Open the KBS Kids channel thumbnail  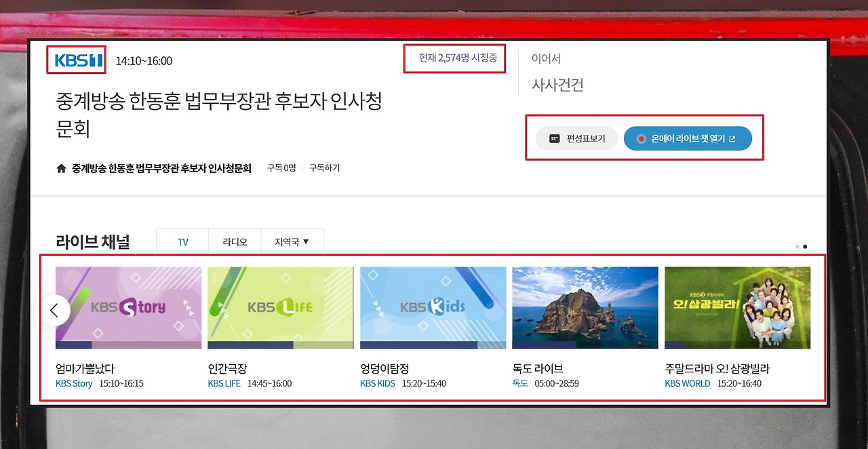click(433, 307)
